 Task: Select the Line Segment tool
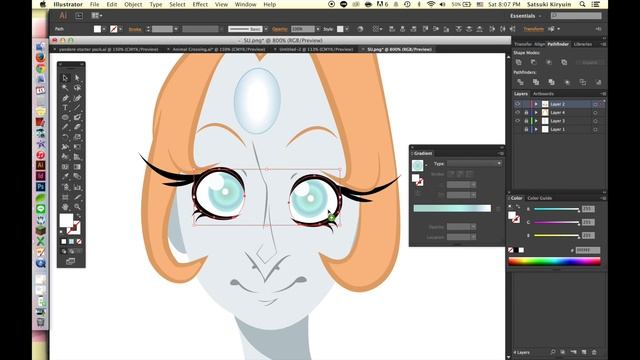pos(77,108)
